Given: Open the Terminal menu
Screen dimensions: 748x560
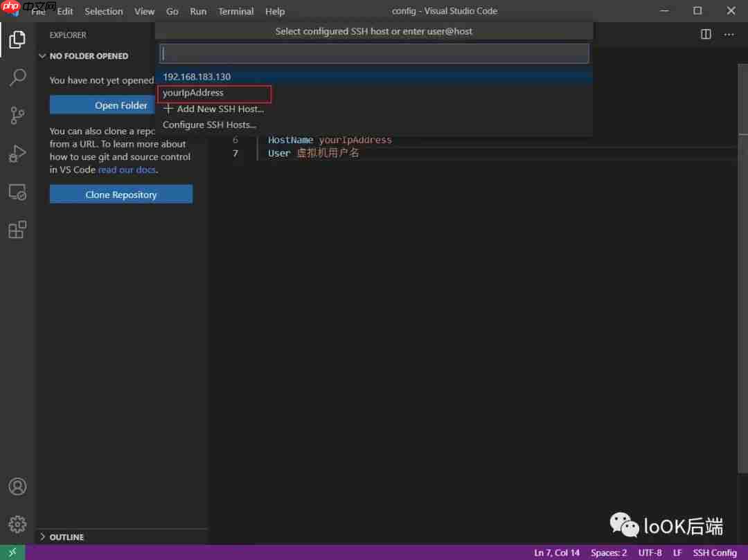Looking at the screenshot, I should tap(235, 11).
